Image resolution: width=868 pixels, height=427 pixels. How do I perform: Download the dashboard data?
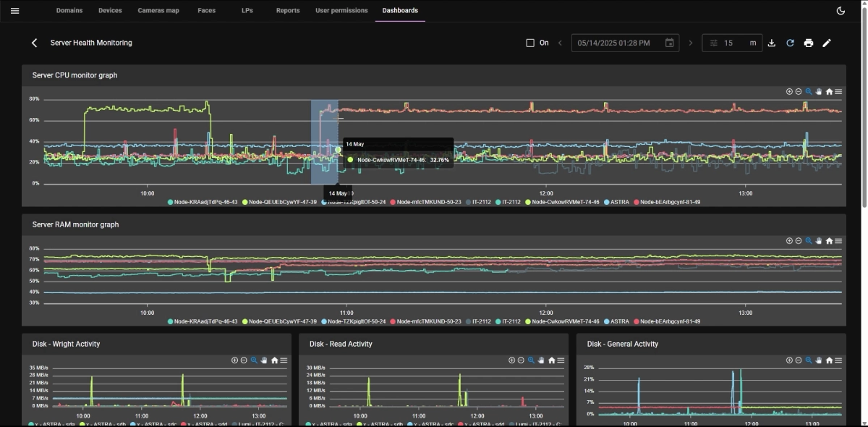772,43
